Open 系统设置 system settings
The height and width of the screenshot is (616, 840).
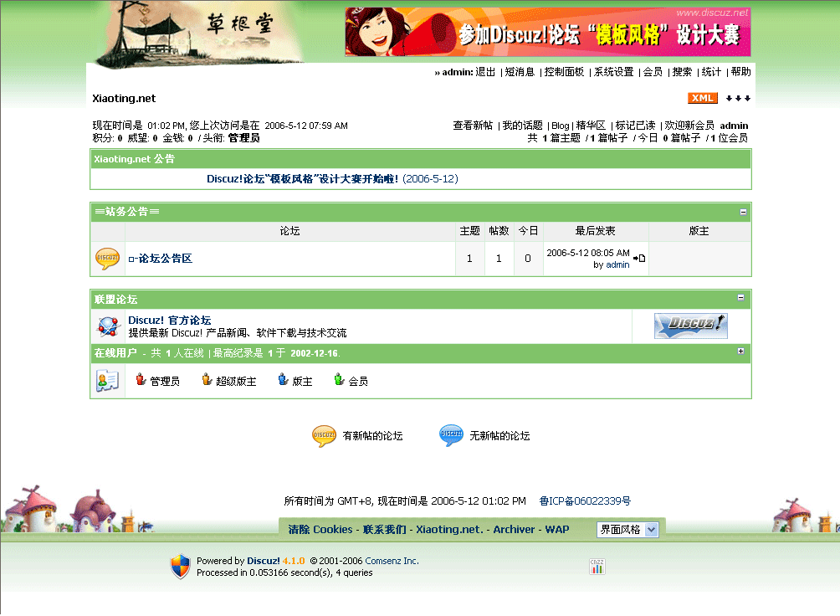tap(613, 72)
